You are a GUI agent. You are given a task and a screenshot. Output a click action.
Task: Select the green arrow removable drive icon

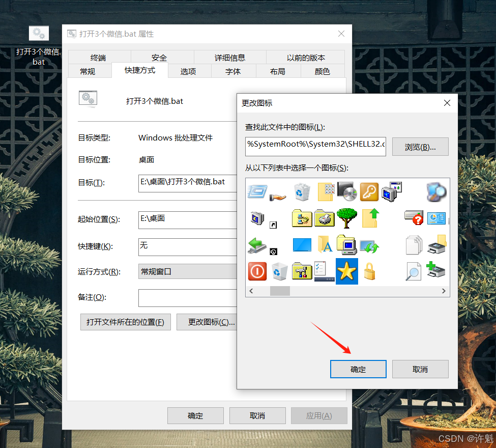[x=256, y=246]
